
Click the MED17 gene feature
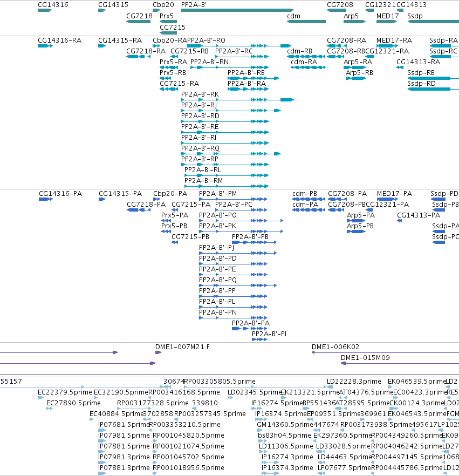[x=387, y=22]
